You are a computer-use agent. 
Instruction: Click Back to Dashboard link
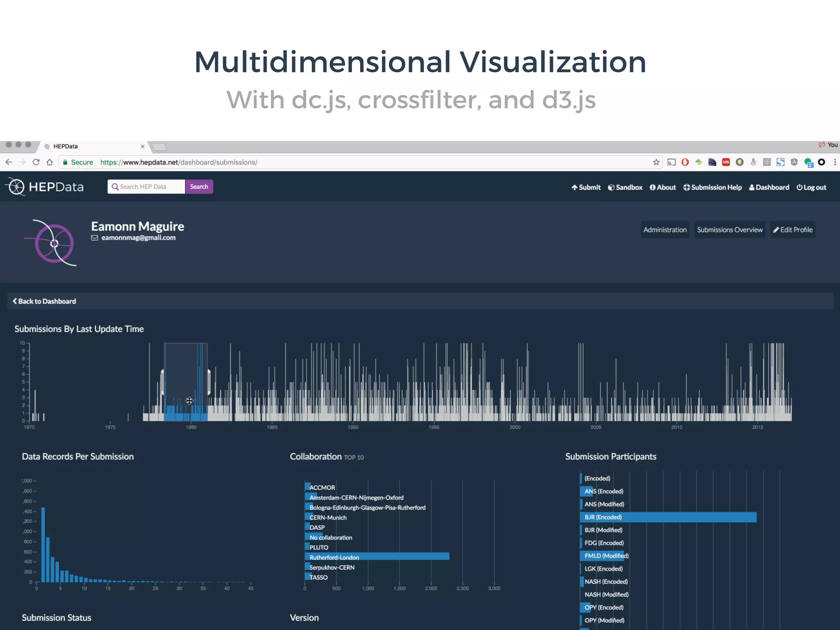pos(44,301)
